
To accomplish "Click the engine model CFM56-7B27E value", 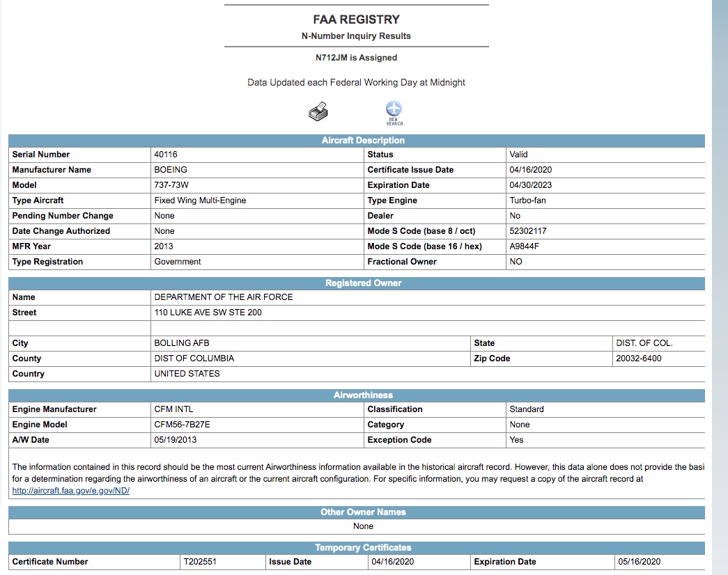I will click(x=182, y=425).
